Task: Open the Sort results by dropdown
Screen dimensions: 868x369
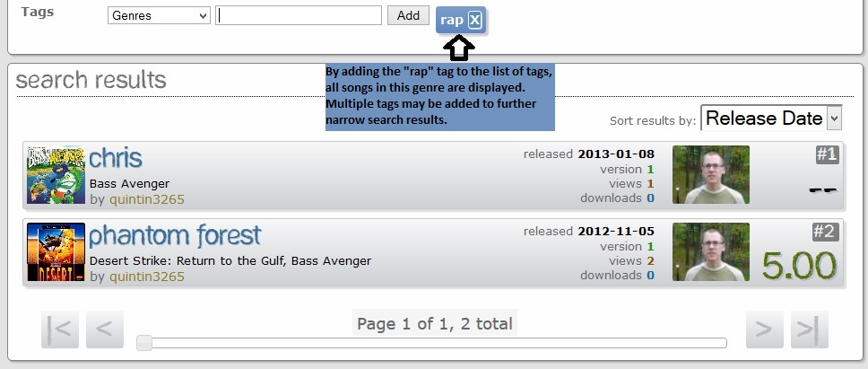Action: (x=771, y=118)
